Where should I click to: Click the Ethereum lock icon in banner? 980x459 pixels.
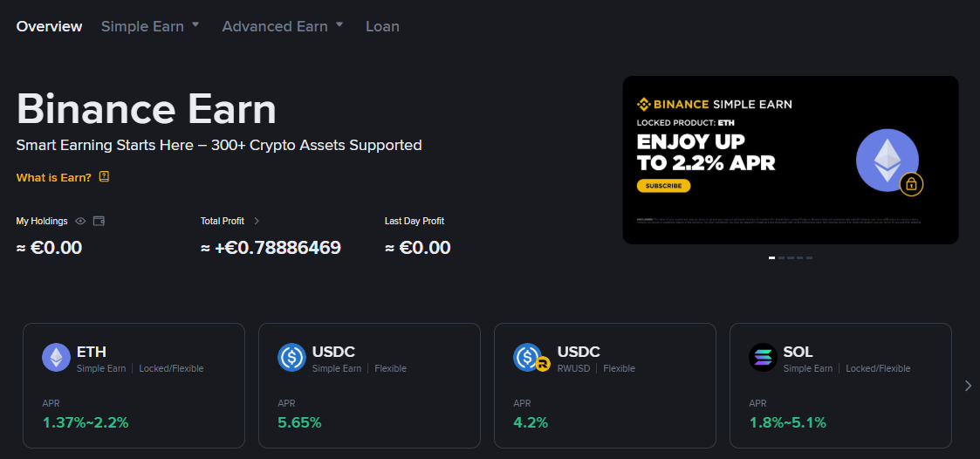pyautogui.click(x=911, y=184)
